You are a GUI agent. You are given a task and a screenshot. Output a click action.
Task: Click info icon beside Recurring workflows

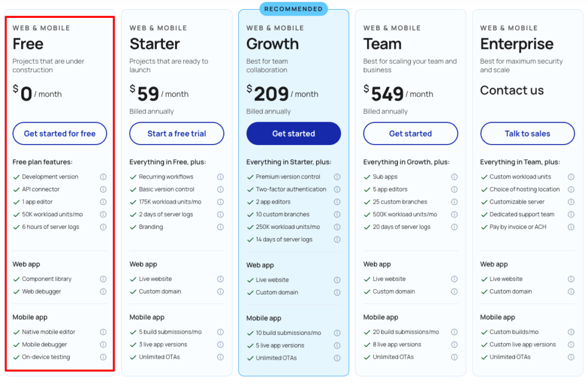[220, 177]
